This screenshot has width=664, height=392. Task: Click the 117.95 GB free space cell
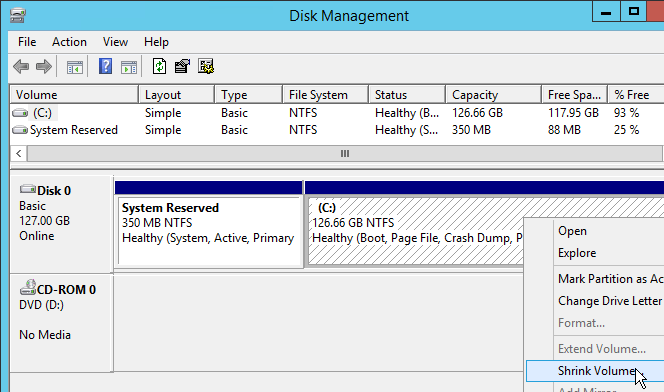click(573, 113)
